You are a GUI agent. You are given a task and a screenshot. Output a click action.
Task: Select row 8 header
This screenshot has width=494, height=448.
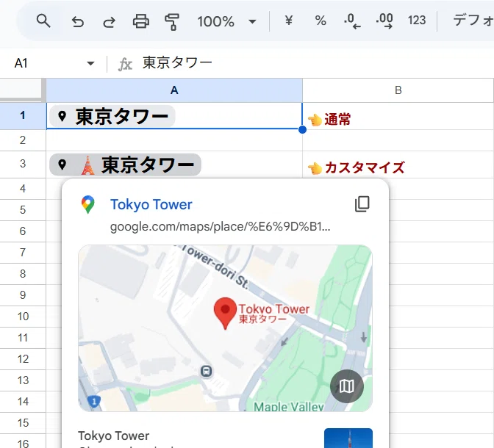pyautogui.click(x=23, y=274)
